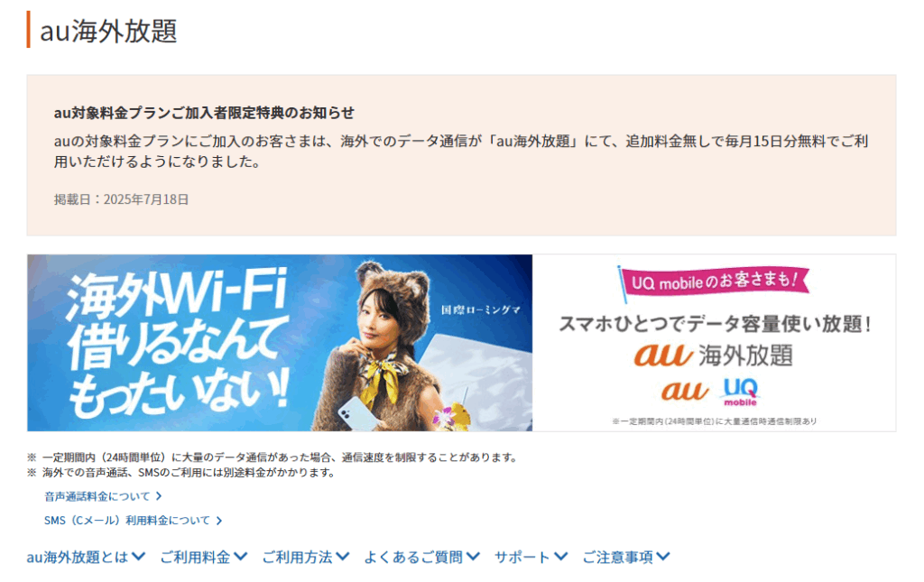Screen dimensions: 924x582
Task: Expand the サポート anchor item
Action: 522,557
